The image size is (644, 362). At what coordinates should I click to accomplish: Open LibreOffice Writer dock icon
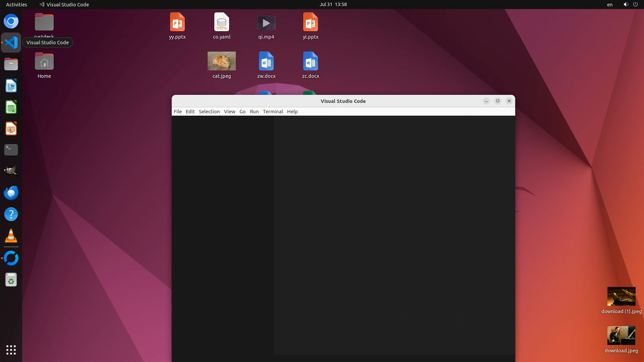(x=11, y=86)
